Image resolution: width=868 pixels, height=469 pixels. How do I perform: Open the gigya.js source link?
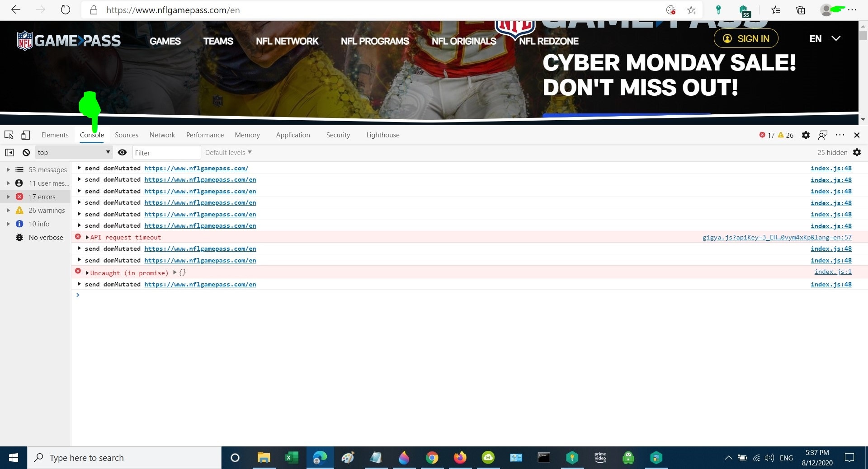[777, 237]
